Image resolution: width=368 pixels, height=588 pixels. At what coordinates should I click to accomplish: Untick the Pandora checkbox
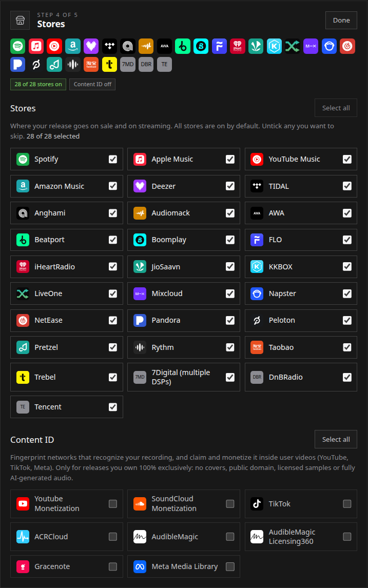click(x=230, y=320)
